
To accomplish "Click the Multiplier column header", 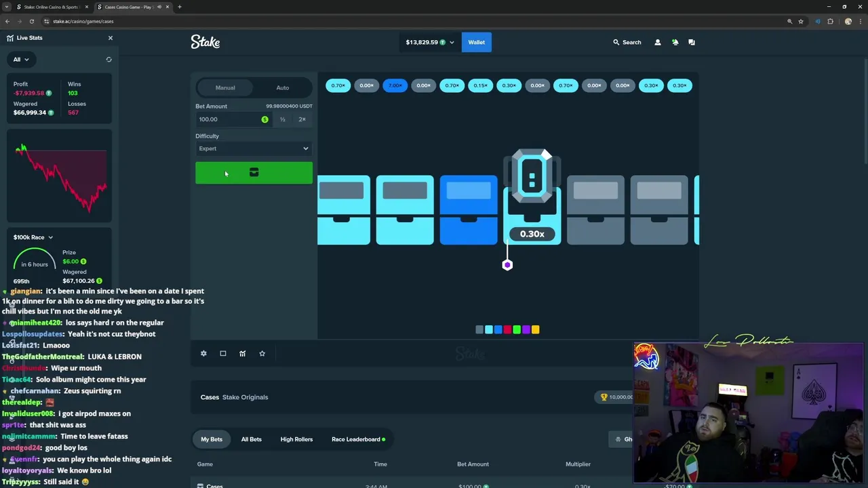I will tap(578, 464).
